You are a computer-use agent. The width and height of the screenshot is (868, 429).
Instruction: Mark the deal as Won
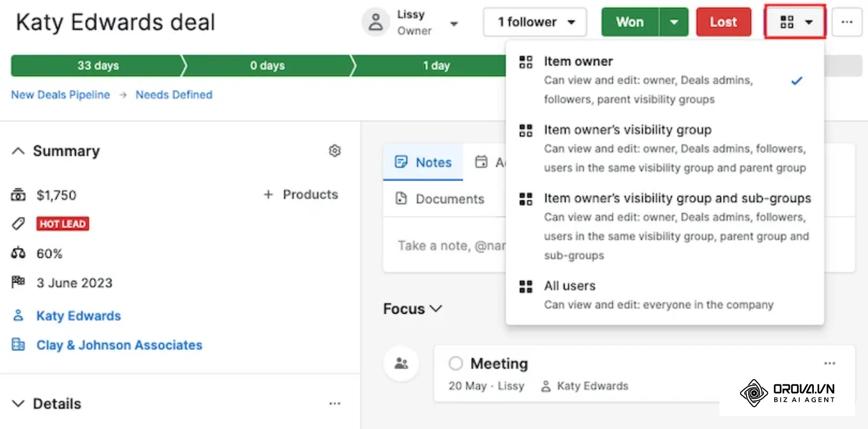coord(630,22)
